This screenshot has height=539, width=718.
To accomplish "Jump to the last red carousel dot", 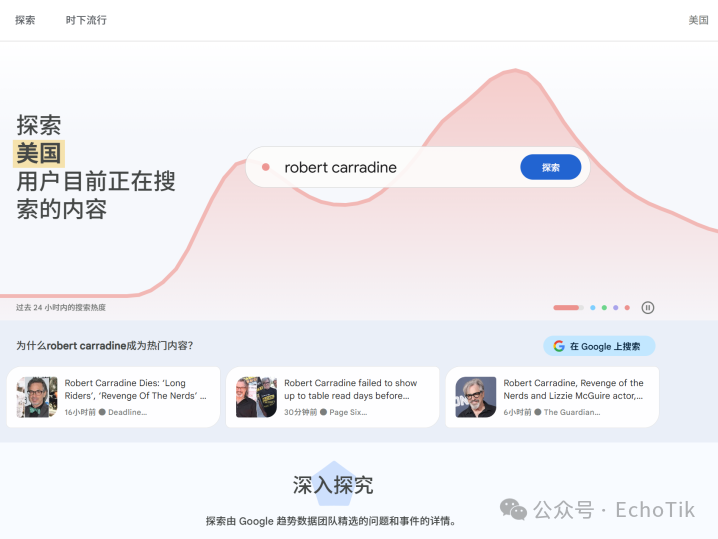I will 627,308.
